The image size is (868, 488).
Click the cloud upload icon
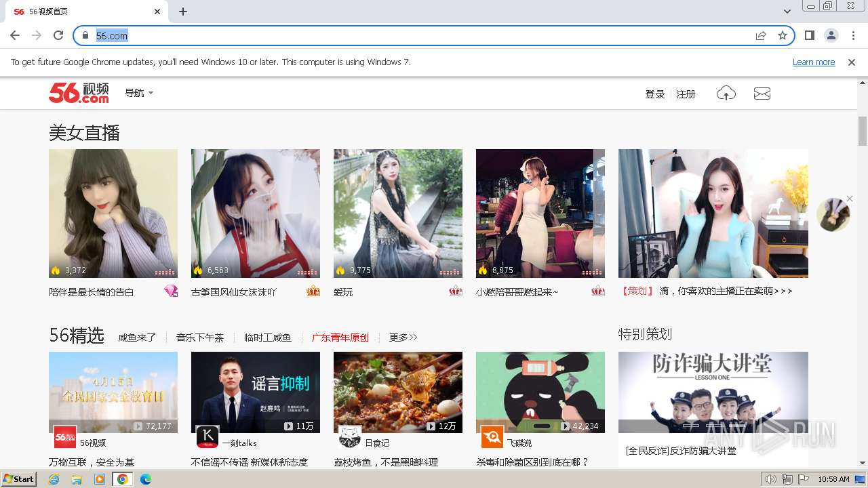[x=726, y=94]
